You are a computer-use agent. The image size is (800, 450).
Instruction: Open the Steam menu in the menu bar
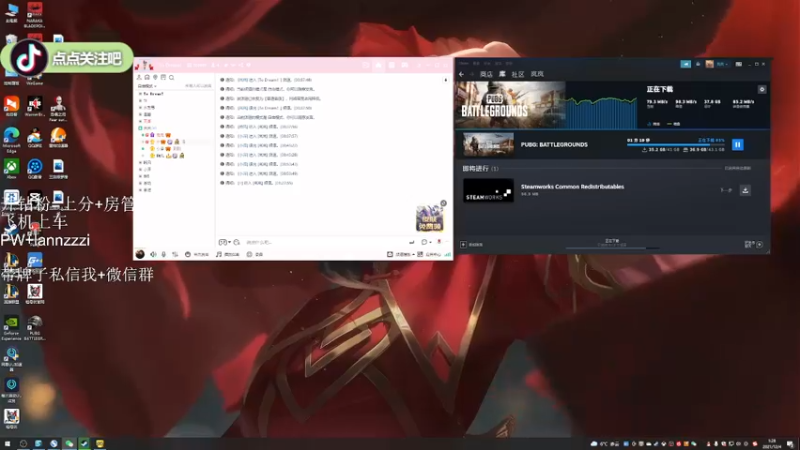(x=464, y=64)
